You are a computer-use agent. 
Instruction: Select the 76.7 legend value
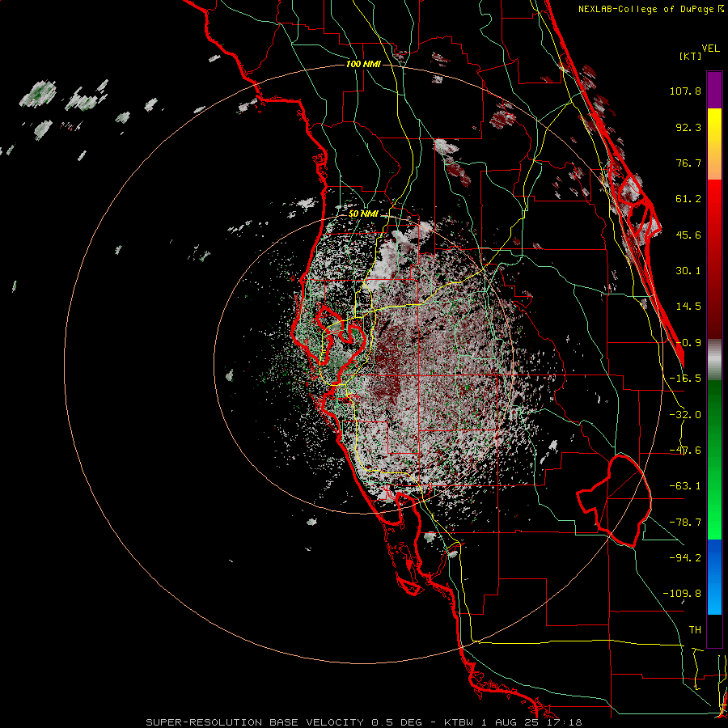coord(688,163)
